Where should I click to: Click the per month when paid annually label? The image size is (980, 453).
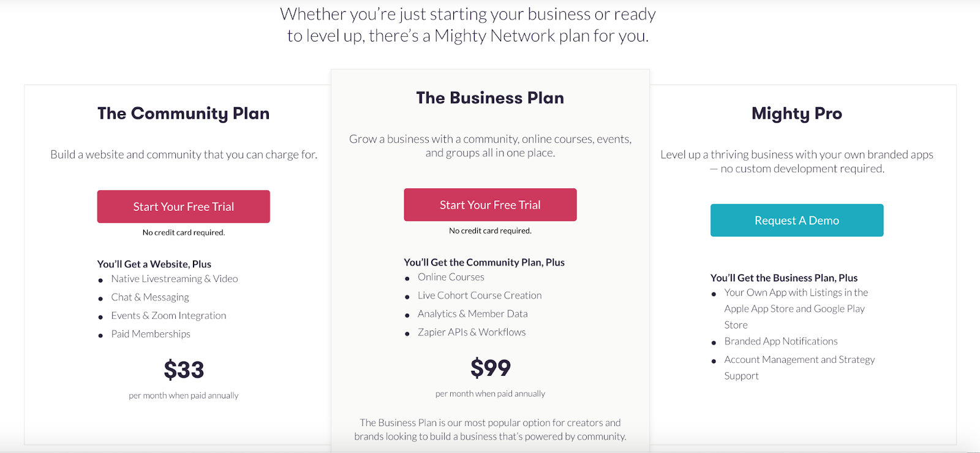click(183, 395)
